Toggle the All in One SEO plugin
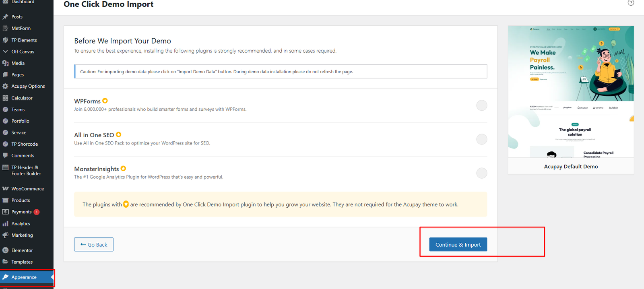 pos(481,139)
